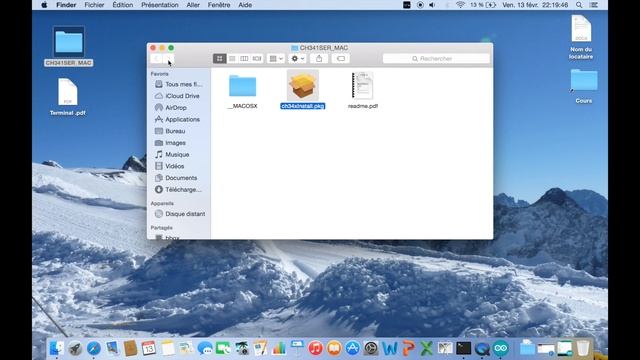Open the Aide menu
This screenshot has height=360, width=640.
click(245, 5)
